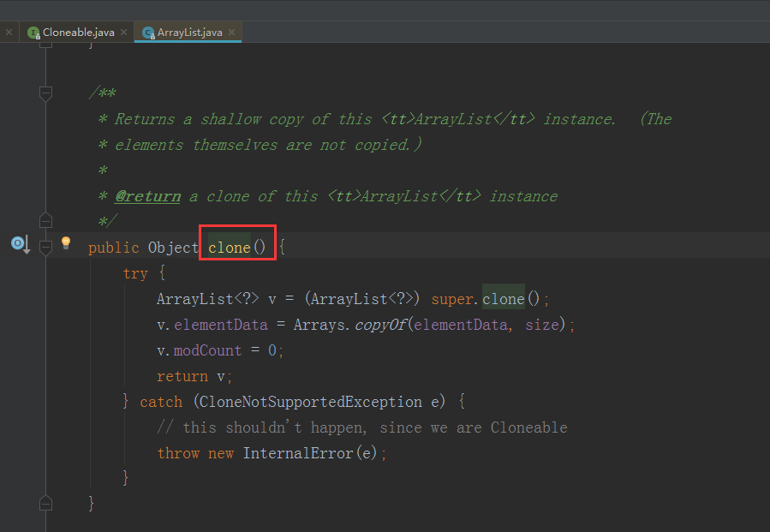
Task: Switch to the Cloneable.java tab
Action: click(x=78, y=33)
